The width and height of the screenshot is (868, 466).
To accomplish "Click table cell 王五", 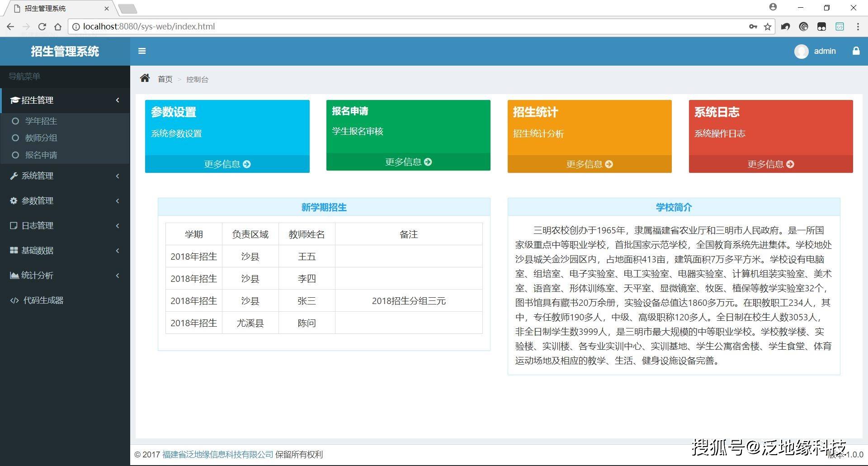I will coord(307,257).
